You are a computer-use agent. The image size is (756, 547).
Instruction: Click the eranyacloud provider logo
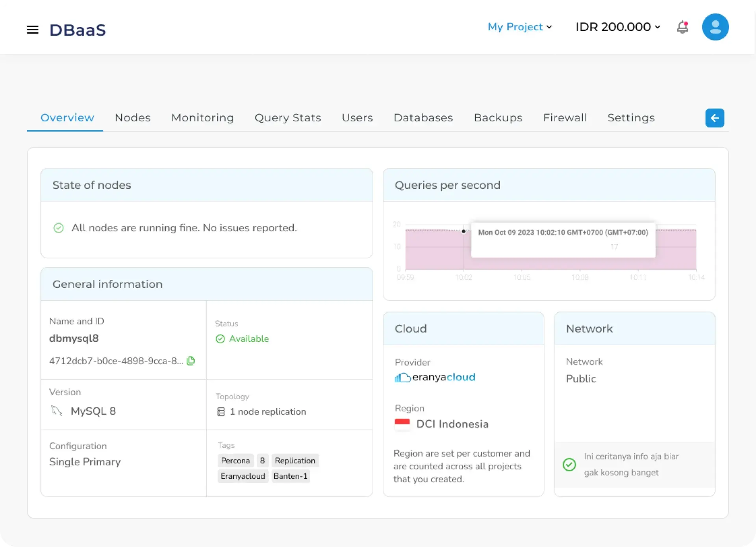point(435,377)
